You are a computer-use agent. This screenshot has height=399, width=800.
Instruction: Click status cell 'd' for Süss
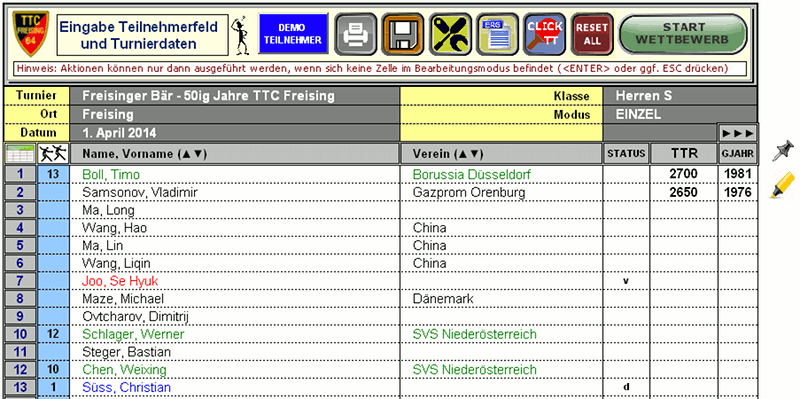[626, 387]
